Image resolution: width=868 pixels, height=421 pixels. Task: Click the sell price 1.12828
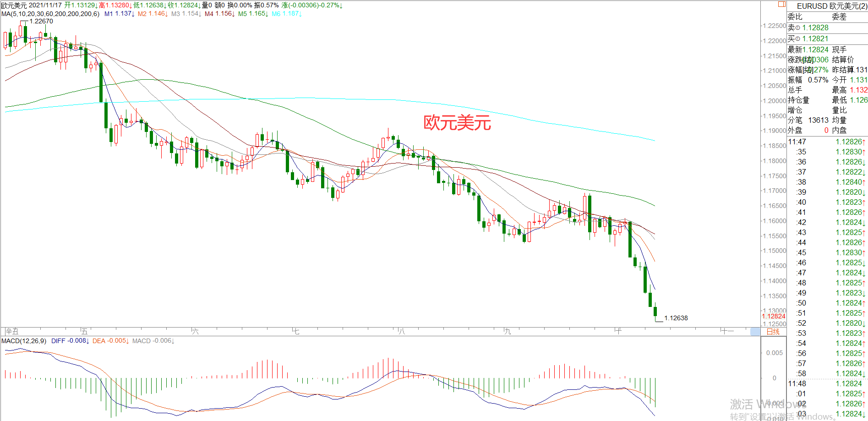tap(815, 28)
